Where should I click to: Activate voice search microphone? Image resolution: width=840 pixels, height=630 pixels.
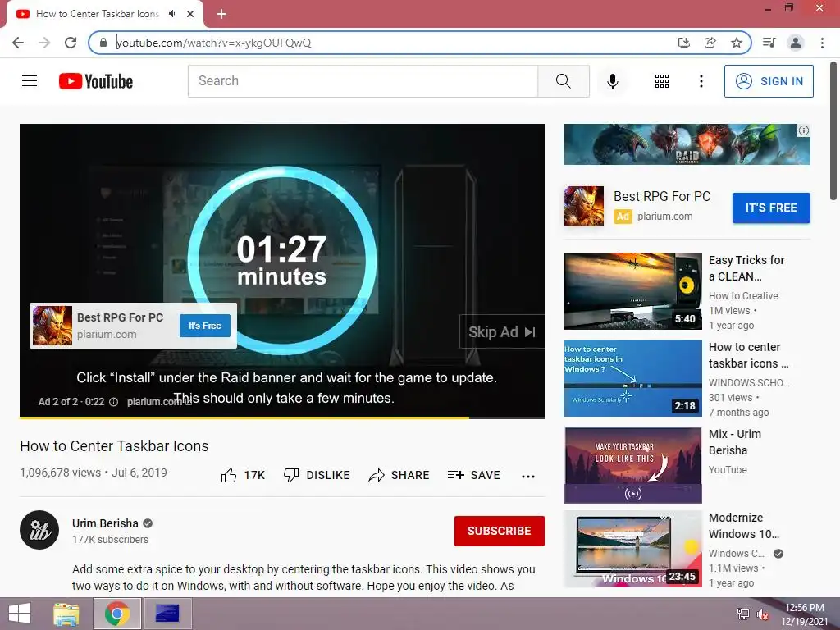click(x=612, y=81)
